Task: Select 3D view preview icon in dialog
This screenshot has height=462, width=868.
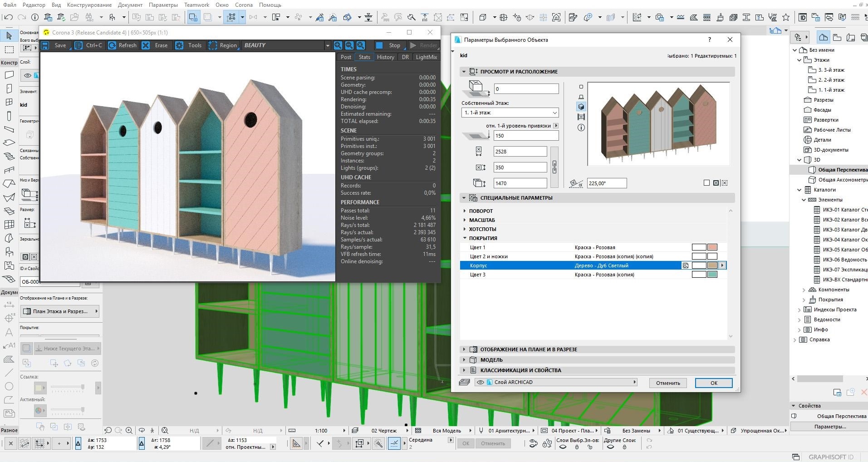Action: (581, 107)
